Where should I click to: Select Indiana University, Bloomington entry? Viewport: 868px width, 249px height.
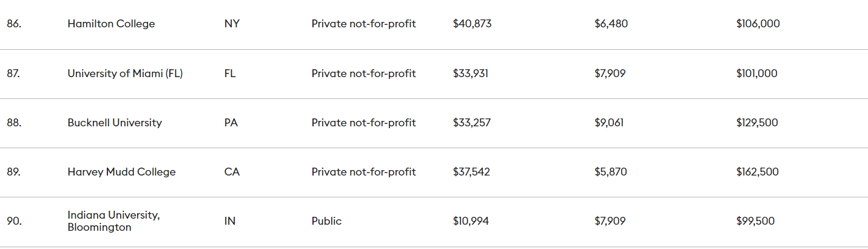pos(113,221)
